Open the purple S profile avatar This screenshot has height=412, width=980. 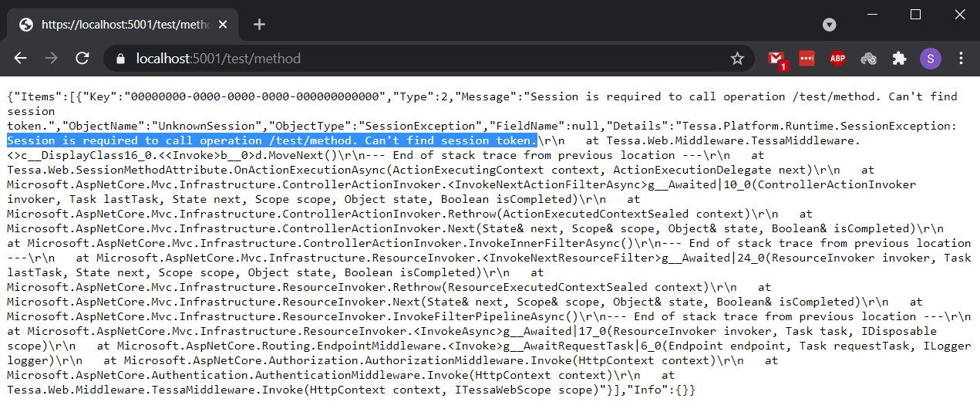coord(930,59)
